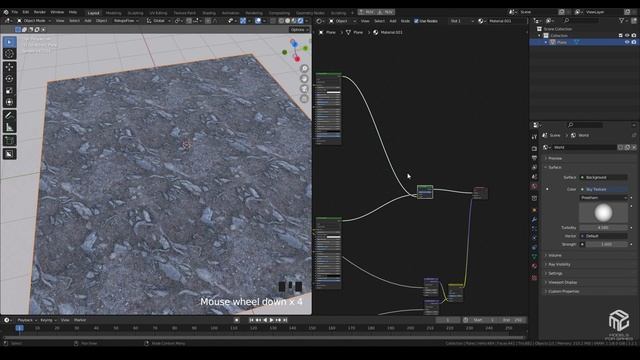Expand the Preview panel in World properties
The width and height of the screenshot is (640, 360).
click(555, 158)
